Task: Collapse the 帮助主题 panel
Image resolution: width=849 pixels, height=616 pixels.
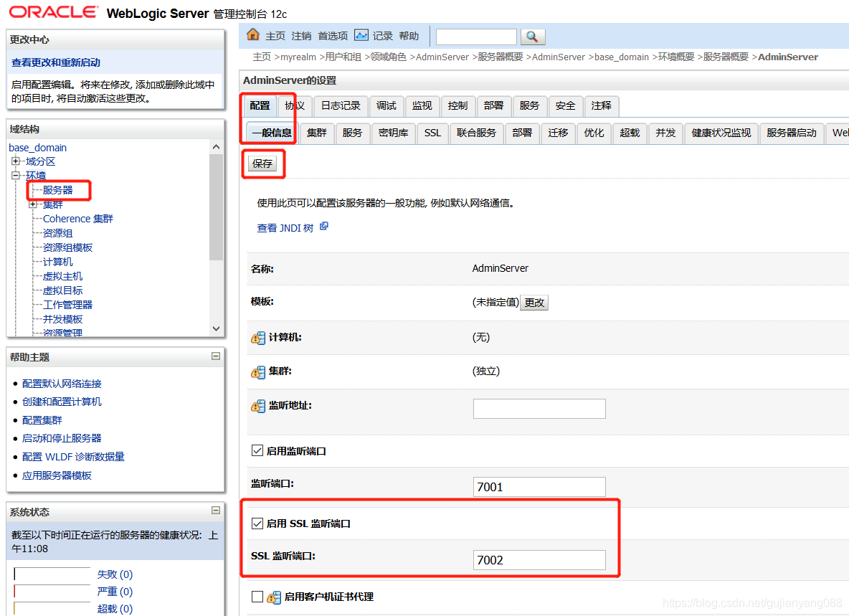Action: pyautogui.click(x=216, y=356)
